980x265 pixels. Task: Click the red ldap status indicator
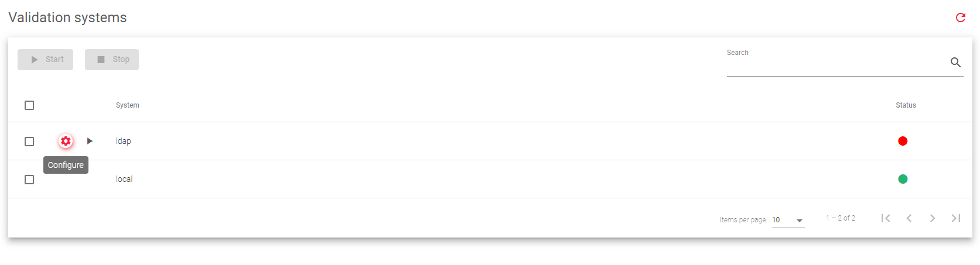[x=903, y=141]
